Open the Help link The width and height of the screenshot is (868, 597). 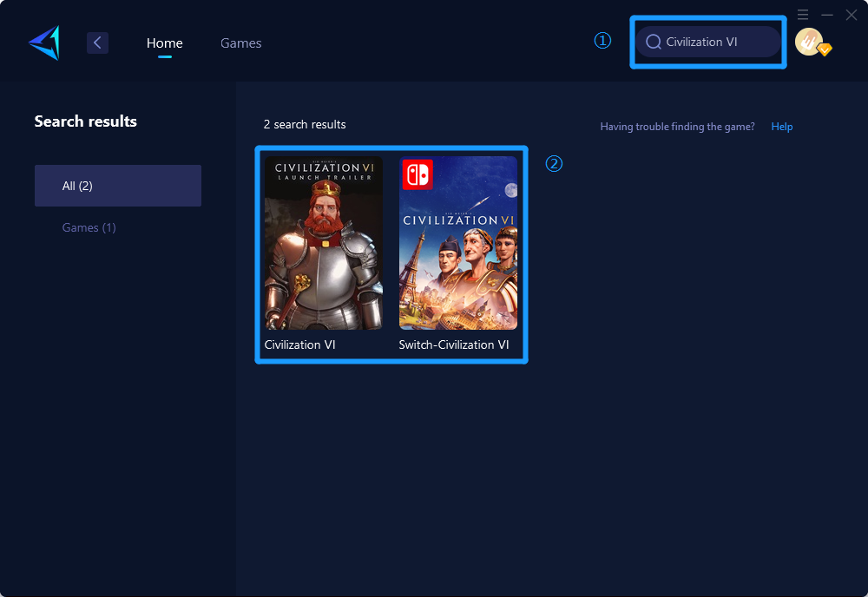coord(782,127)
